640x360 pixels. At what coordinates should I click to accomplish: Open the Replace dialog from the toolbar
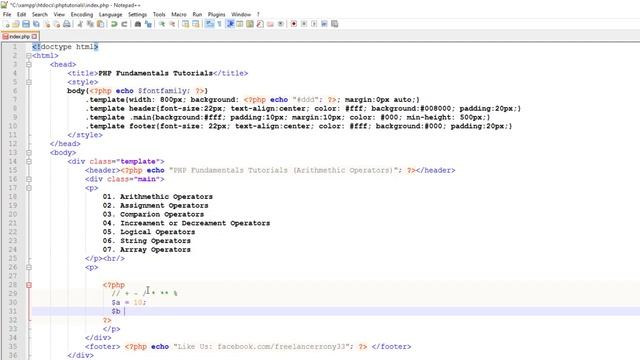(148, 24)
